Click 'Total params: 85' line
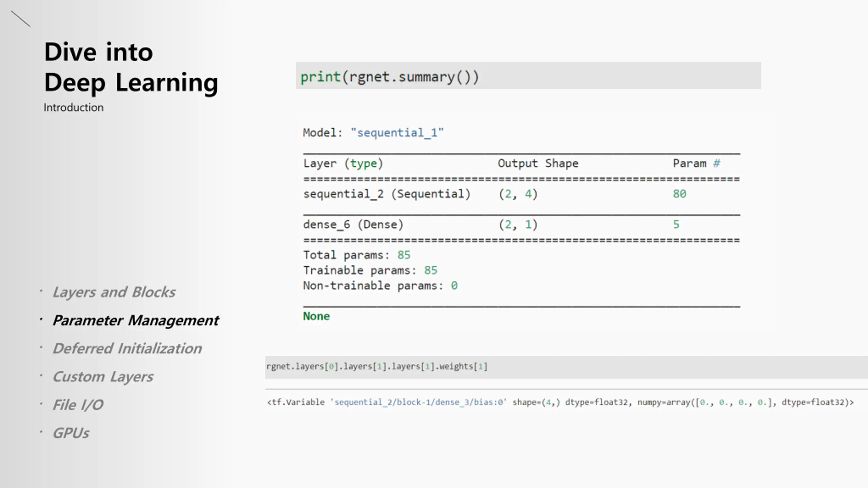The width and height of the screenshot is (868, 488). [357, 255]
